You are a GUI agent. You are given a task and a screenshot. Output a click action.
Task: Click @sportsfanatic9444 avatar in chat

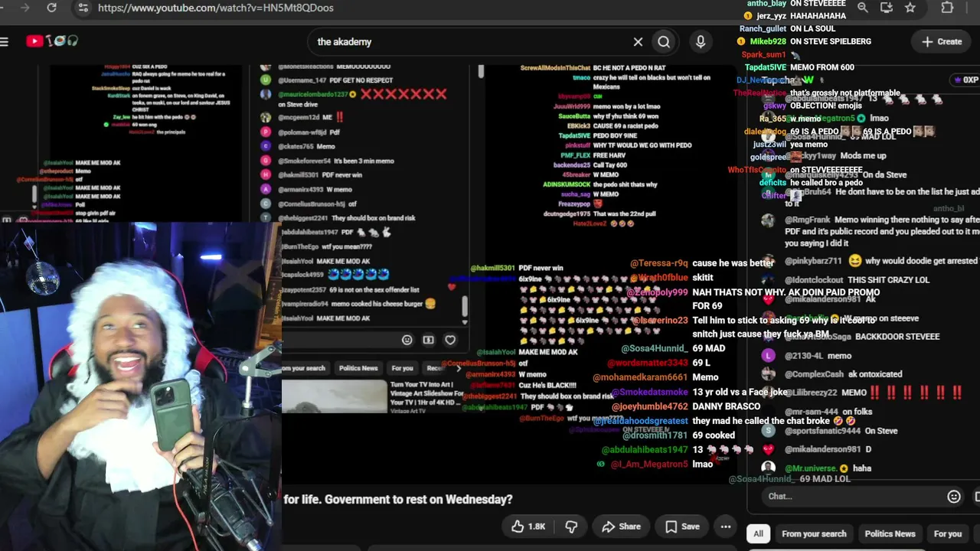click(768, 431)
